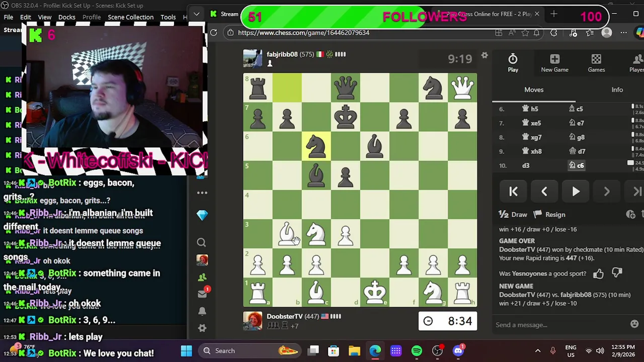644x362 pixels.
Task: Switch to the Moves tab
Action: click(534, 89)
